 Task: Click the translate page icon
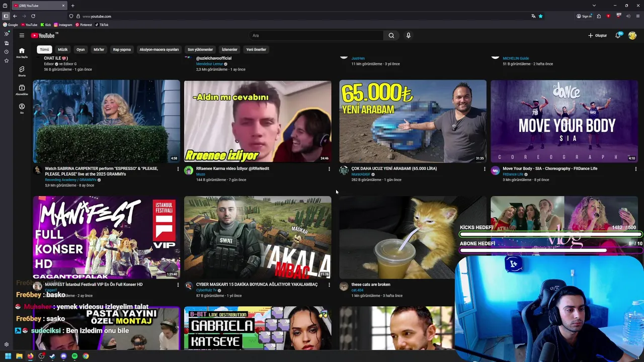533,16
